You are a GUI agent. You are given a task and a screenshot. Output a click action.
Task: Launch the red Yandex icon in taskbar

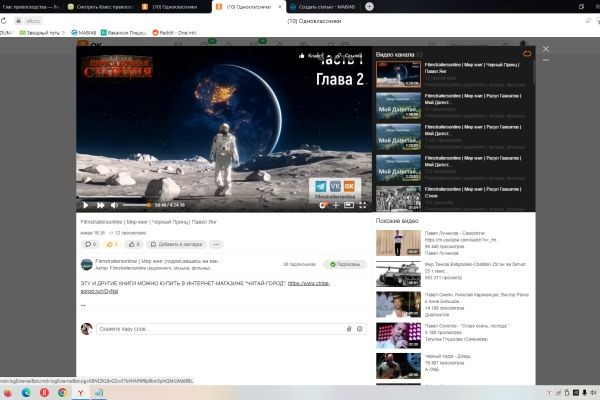tap(44, 393)
